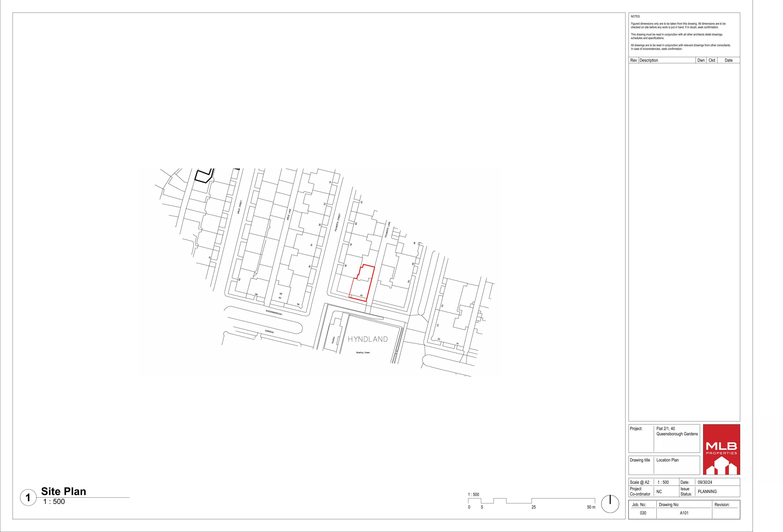
Task: Select the 'Site Plan' view title
Action: (64, 491)
